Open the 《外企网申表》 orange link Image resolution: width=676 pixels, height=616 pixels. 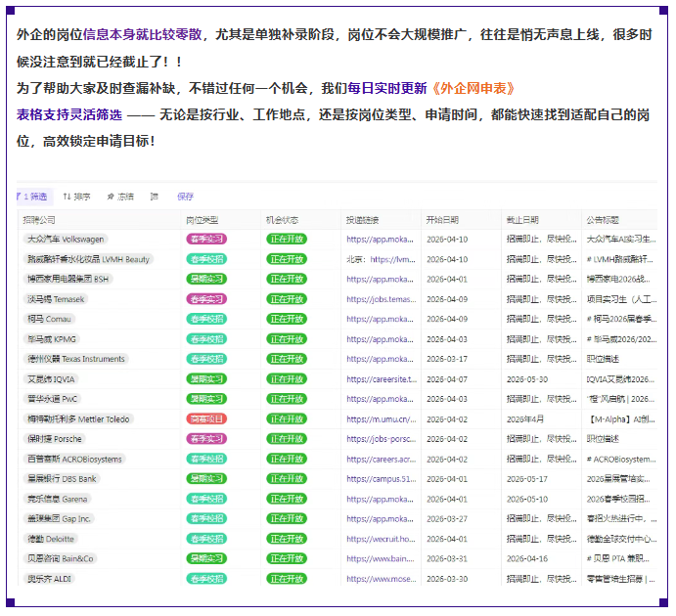coord(473,88)
